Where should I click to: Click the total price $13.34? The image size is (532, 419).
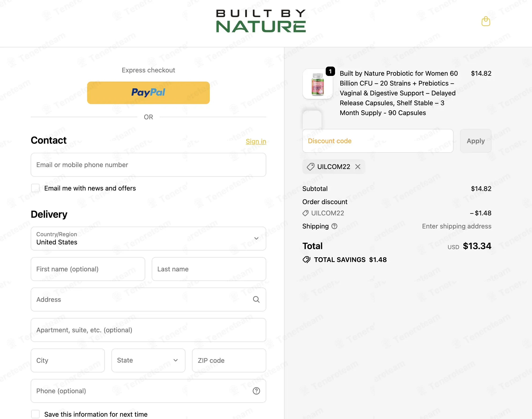point(477,246)
